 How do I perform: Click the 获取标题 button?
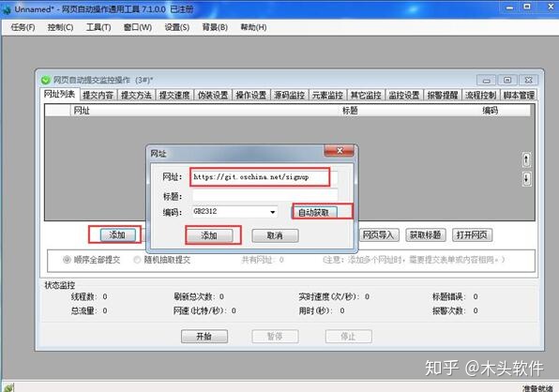[425, 234]
